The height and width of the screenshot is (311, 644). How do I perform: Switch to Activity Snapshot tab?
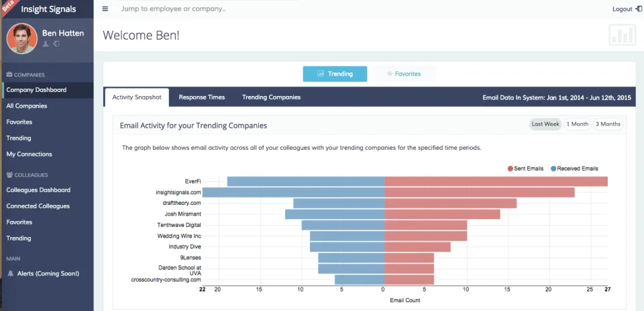click(x=137, y=97)
